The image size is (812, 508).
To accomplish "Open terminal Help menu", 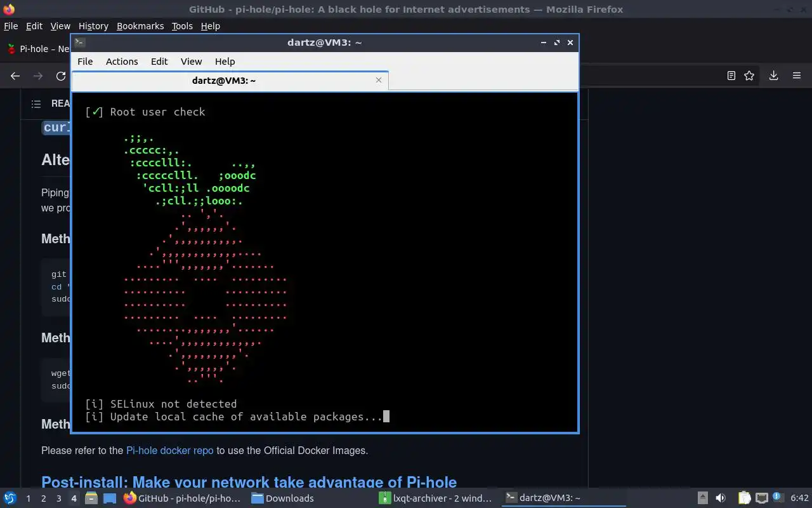I will (225, 62).
